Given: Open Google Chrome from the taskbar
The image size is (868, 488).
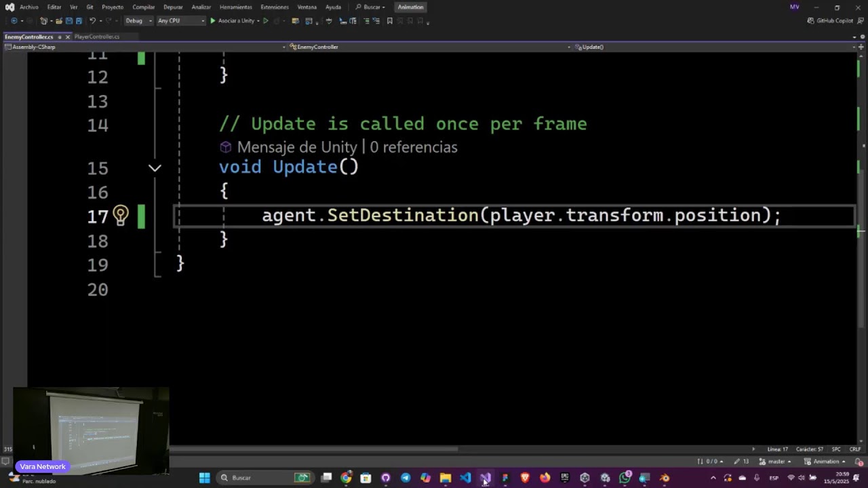Looking at the screenshot, I should (346, 478).
